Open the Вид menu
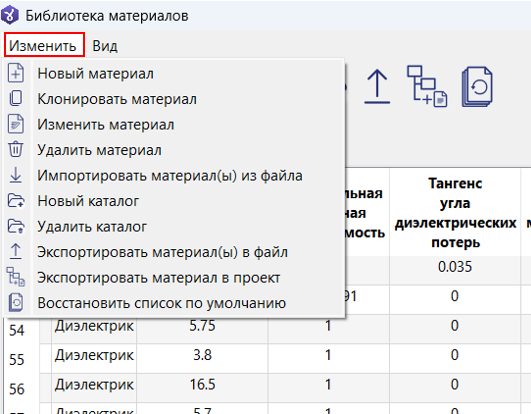The width and height of the screenshot is (531, 414). 105,46
